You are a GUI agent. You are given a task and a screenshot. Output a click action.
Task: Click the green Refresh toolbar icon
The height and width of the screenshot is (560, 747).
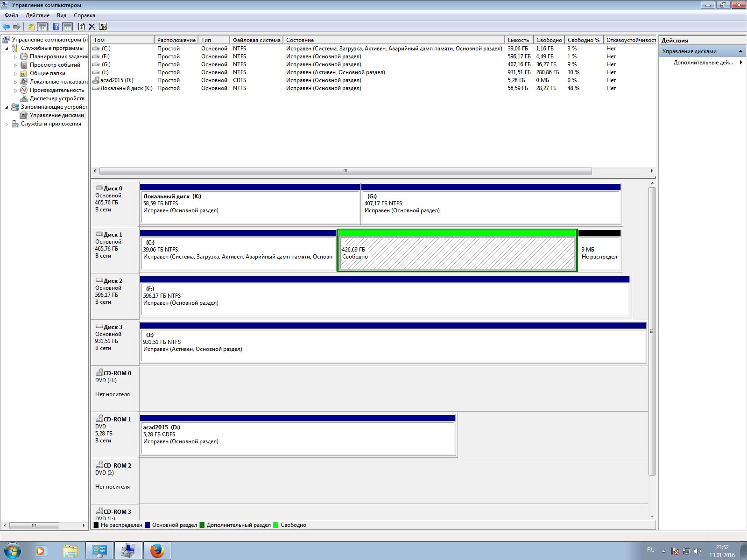tap(81, 27)
